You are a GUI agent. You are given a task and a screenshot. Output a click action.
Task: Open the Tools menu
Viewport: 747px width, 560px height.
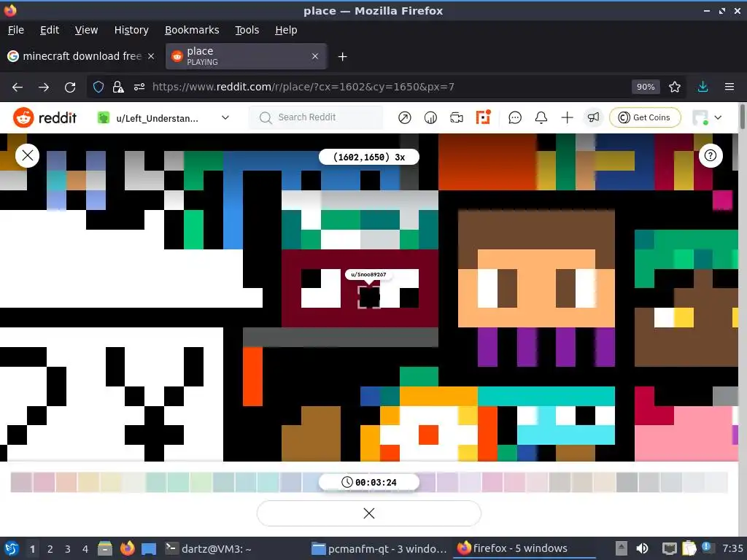[x=247, y=30]
